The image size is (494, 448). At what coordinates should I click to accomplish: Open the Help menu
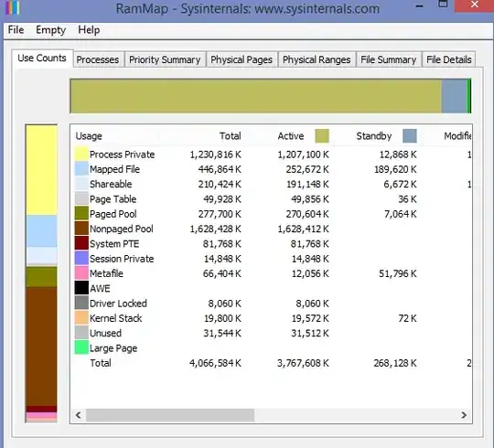click(x=89, y=30)
